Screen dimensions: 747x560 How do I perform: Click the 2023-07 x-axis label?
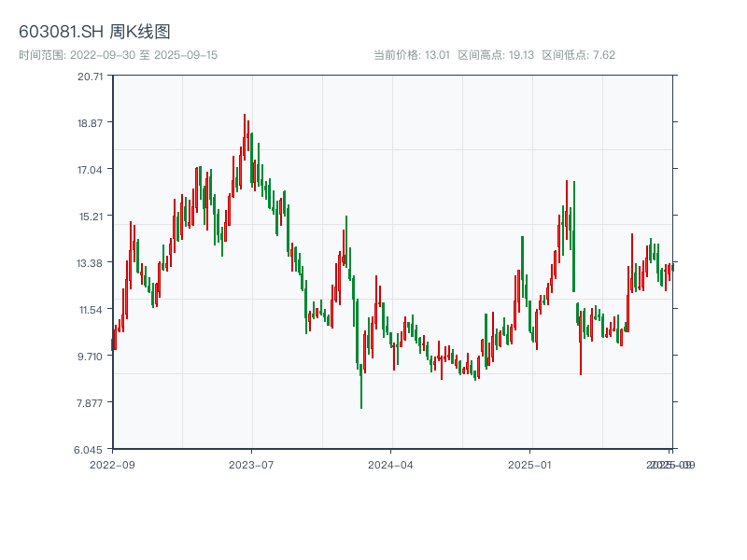click(x=251, y=465)
